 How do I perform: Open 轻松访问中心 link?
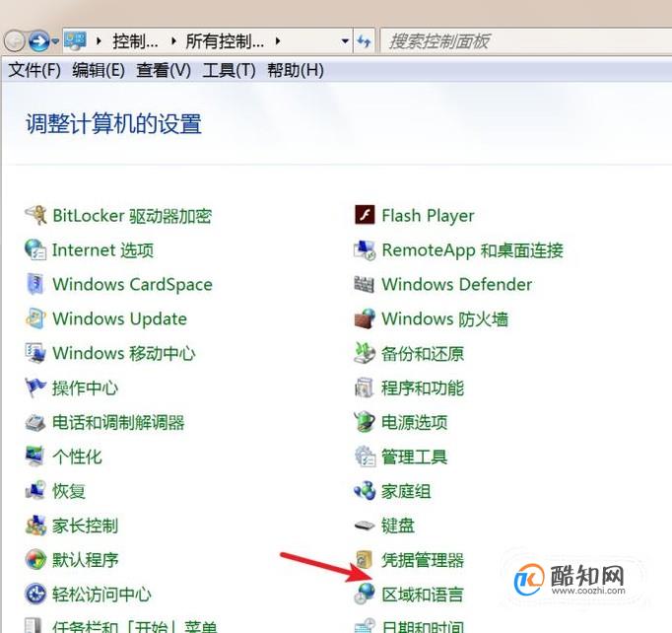(102, 595)
